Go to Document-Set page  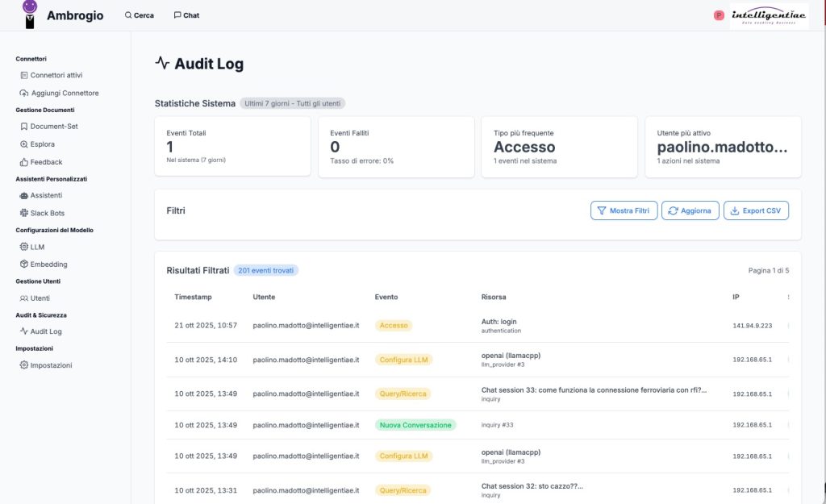[53, 127]
